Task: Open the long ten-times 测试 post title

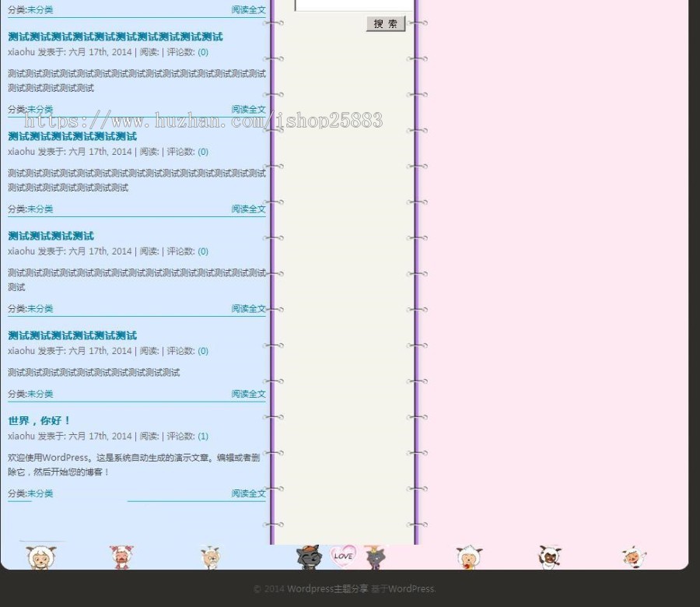Action: [x=115, y=37]
